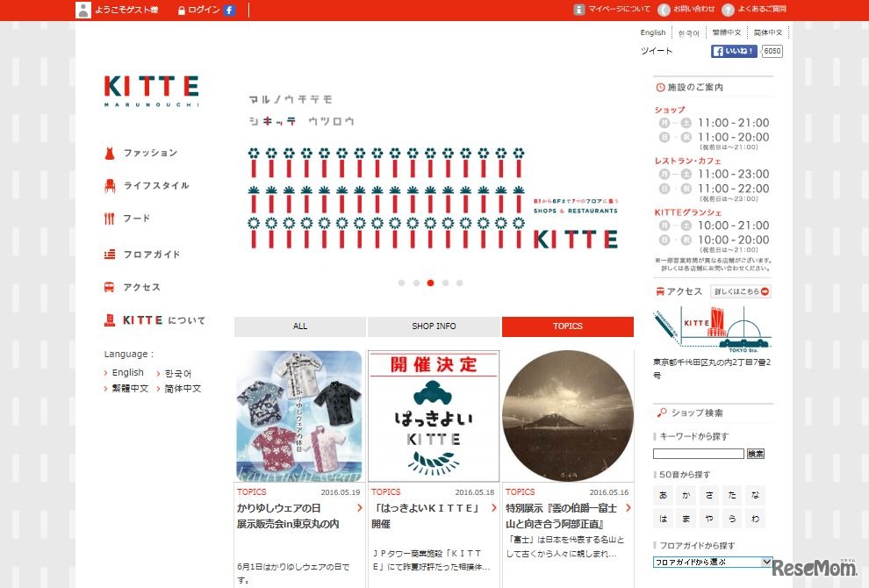869x588 pixels.
Task: Open the ライフスタイル menu item
Action: (156, 186)
